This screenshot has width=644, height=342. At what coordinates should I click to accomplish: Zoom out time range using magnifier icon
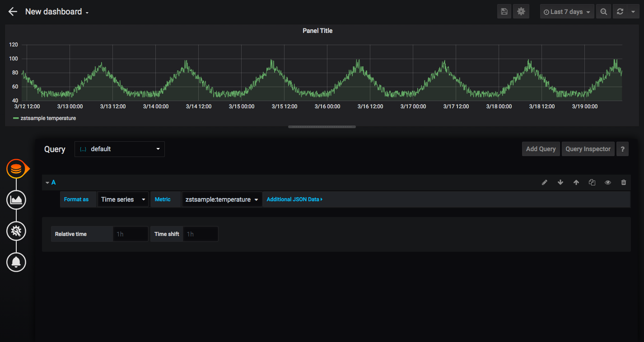click(x=604, y=11)
